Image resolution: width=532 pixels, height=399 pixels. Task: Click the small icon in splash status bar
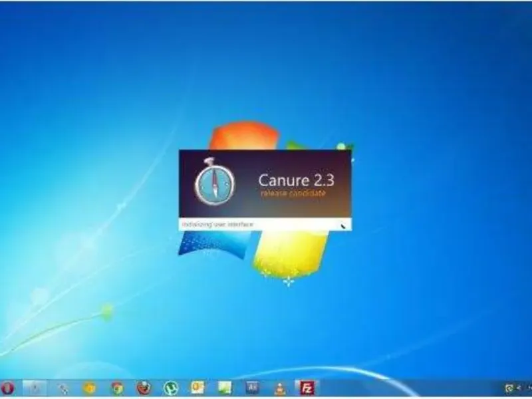(x=343, y=225)
